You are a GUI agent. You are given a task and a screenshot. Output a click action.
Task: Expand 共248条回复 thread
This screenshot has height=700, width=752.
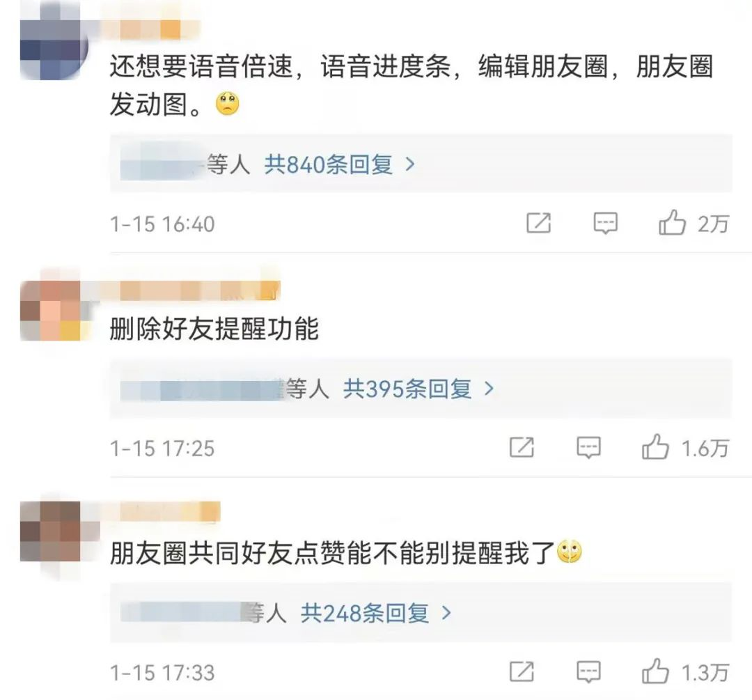[x=364, y=613]
